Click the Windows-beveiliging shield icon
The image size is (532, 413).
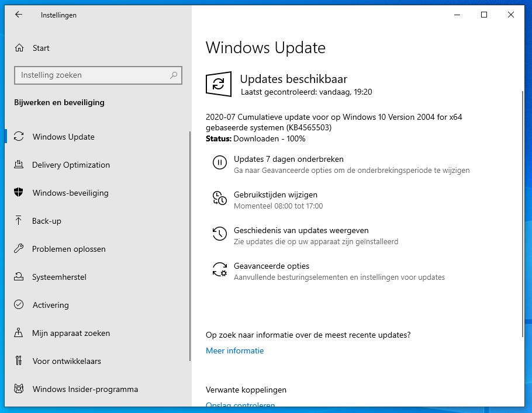[19, 193]
